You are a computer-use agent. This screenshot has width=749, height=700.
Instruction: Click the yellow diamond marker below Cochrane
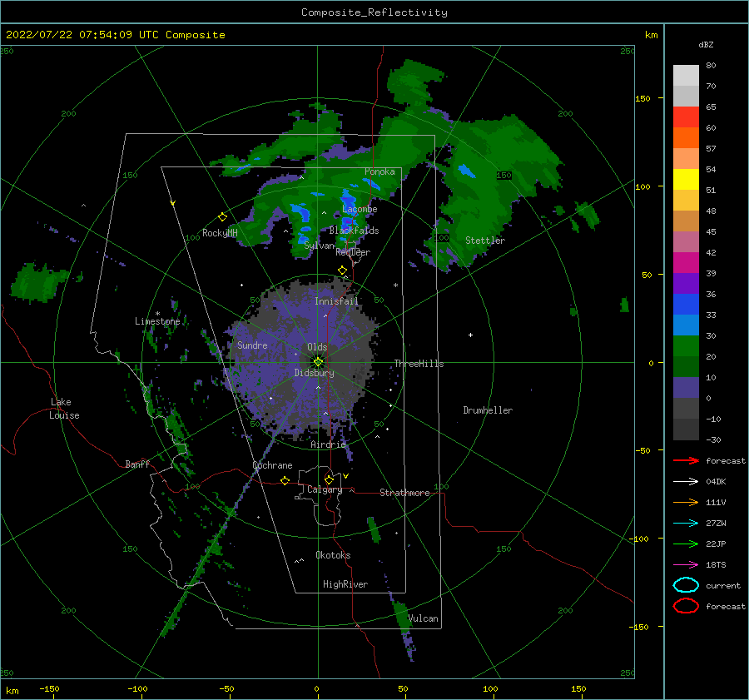click(x=285, y=480)
